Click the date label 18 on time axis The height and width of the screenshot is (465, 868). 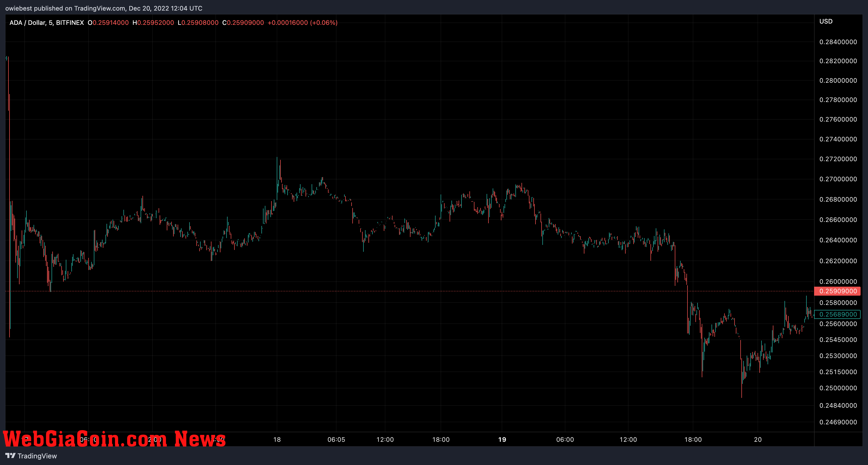tap(277, 439)
